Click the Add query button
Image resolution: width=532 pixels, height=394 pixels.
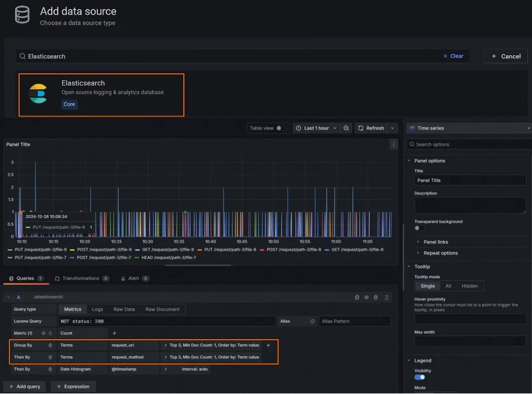25,386
